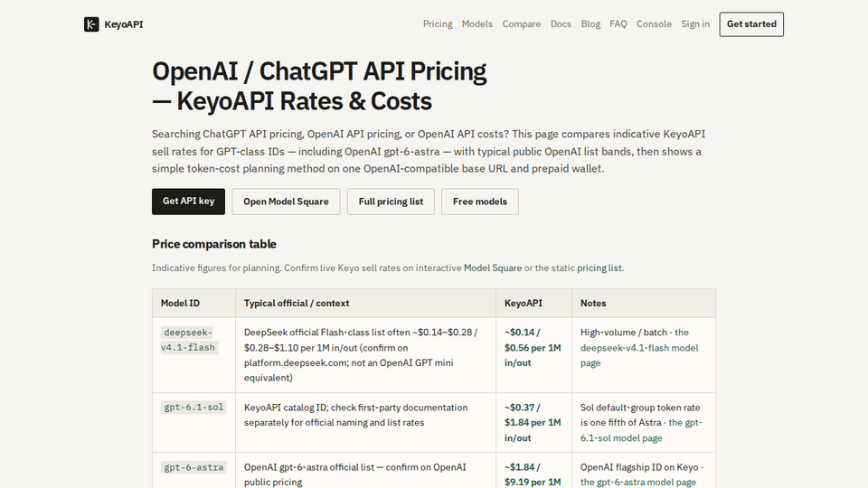868x488 pixels.
Task: Click the Get API key button
Action: click(188, 202)
